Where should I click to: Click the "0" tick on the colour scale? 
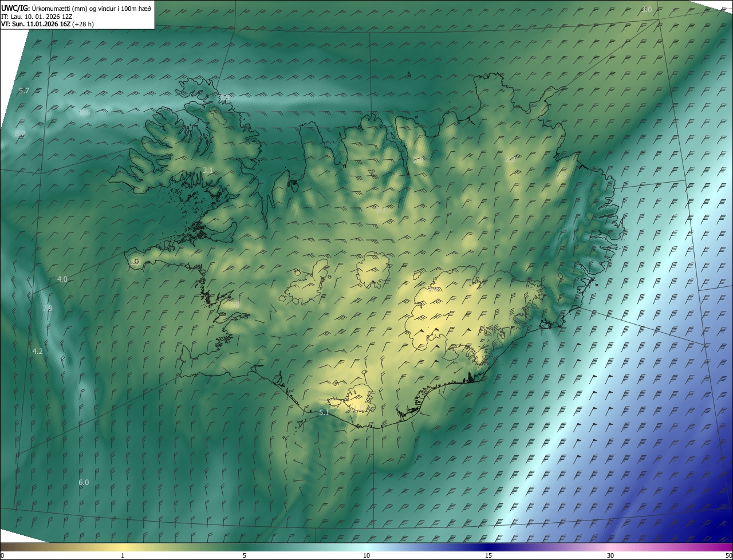(2, 555)
